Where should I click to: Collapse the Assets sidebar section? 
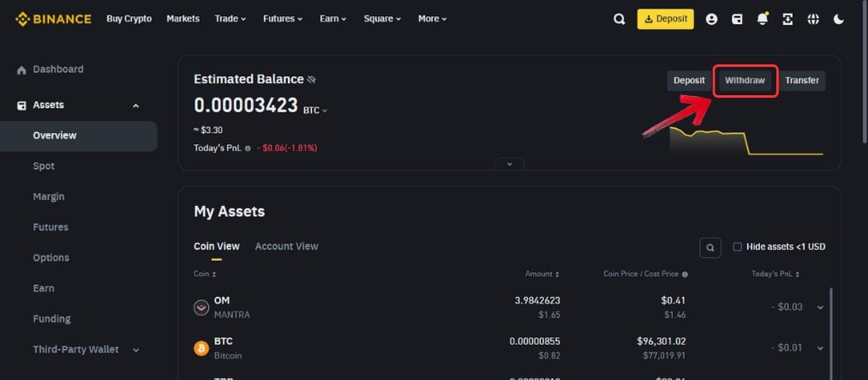pyautogui.click(x=135, y=106)
